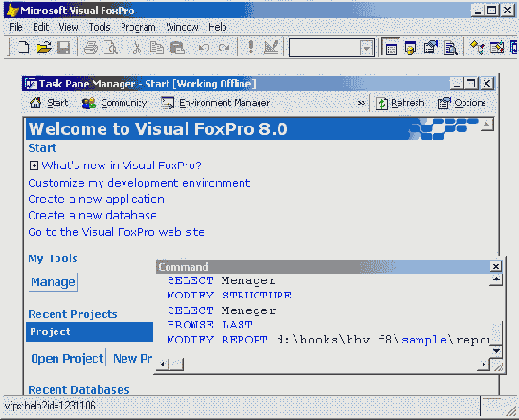519x420 pixels.
Task: Click the New Project link
Action: (133, 359)
